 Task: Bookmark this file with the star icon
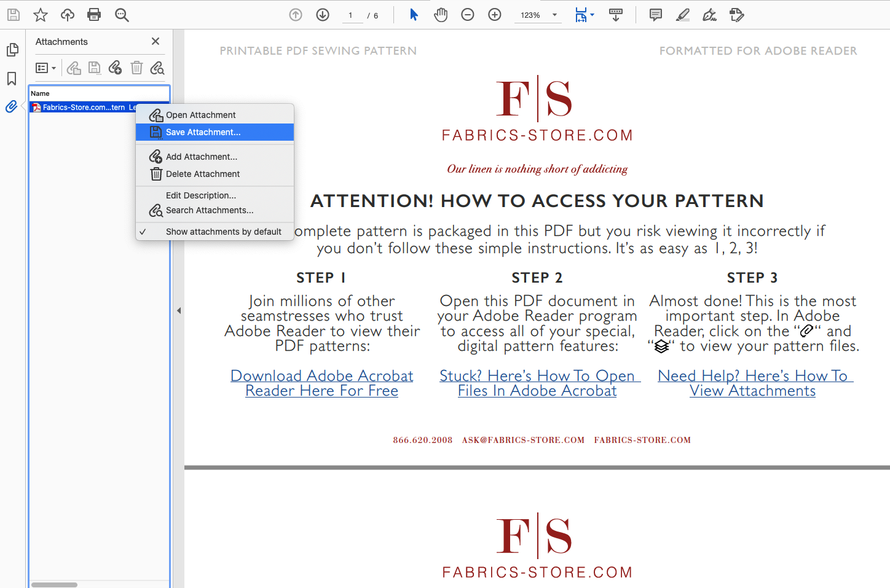(41, 15)
